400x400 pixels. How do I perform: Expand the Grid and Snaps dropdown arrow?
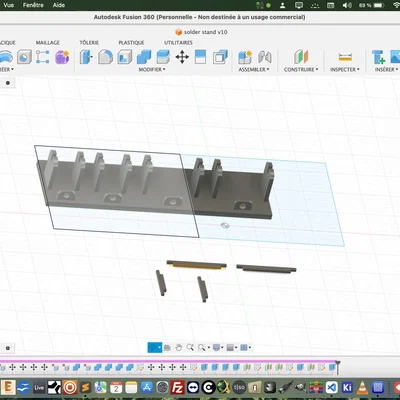(250, 348)
